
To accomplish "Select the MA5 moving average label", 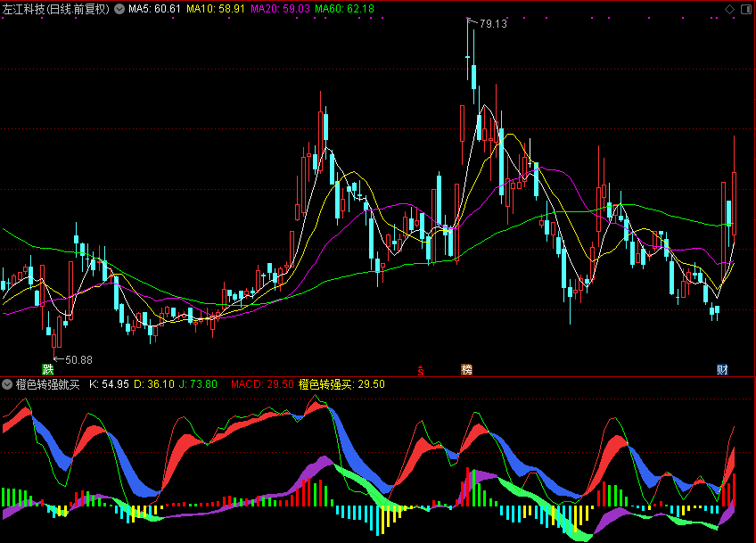I will [x=155, y=9].
